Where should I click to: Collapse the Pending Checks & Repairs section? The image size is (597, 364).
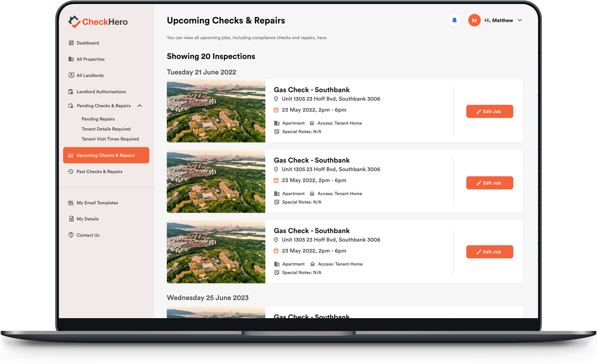140,106
